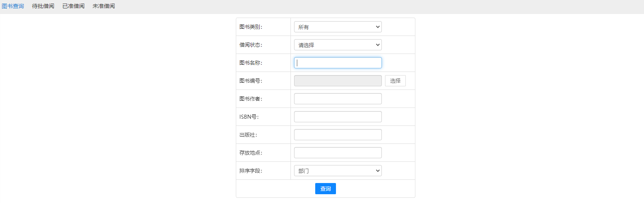644x203 pixels.
Task: Click the 图书类别 label
Action: click(x=251, y=27)
